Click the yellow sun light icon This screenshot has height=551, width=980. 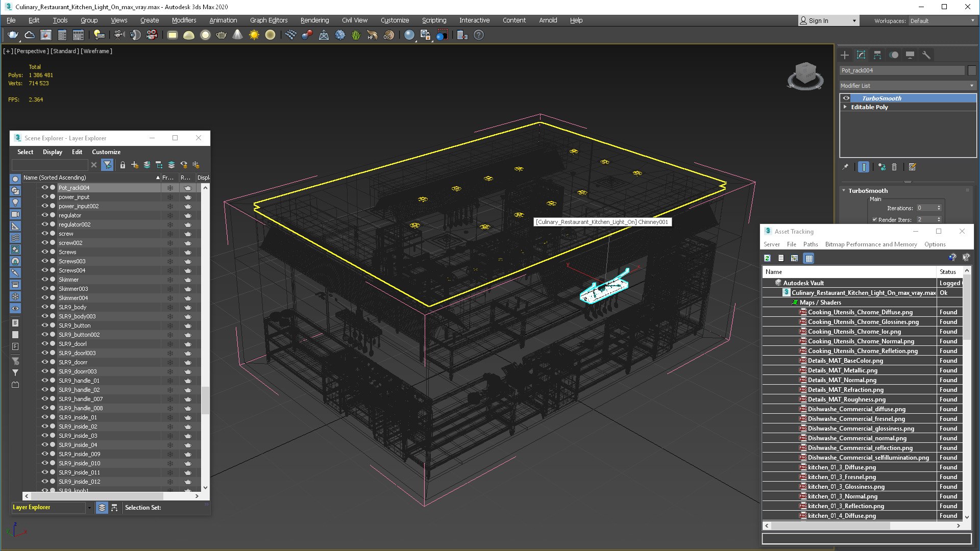click(x=254, y=35)
